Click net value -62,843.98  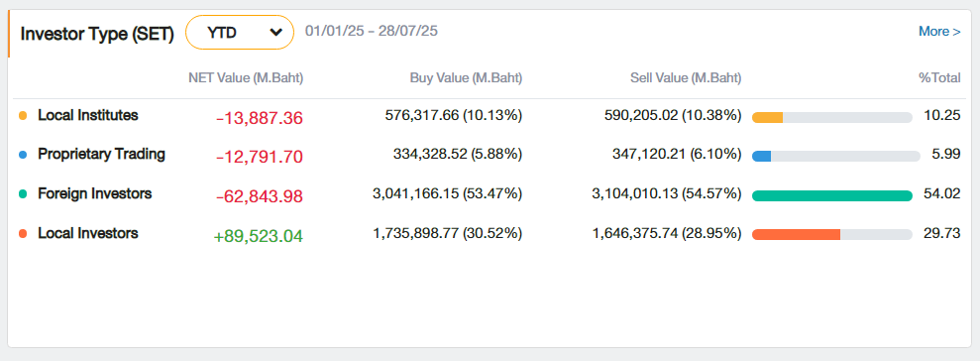(x=260, y=197)
